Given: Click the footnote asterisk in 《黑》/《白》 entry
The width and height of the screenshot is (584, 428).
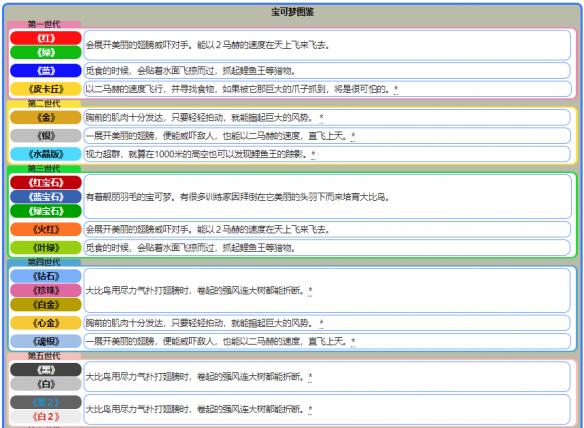Looking at the screenshot, I should coord(310,377).
